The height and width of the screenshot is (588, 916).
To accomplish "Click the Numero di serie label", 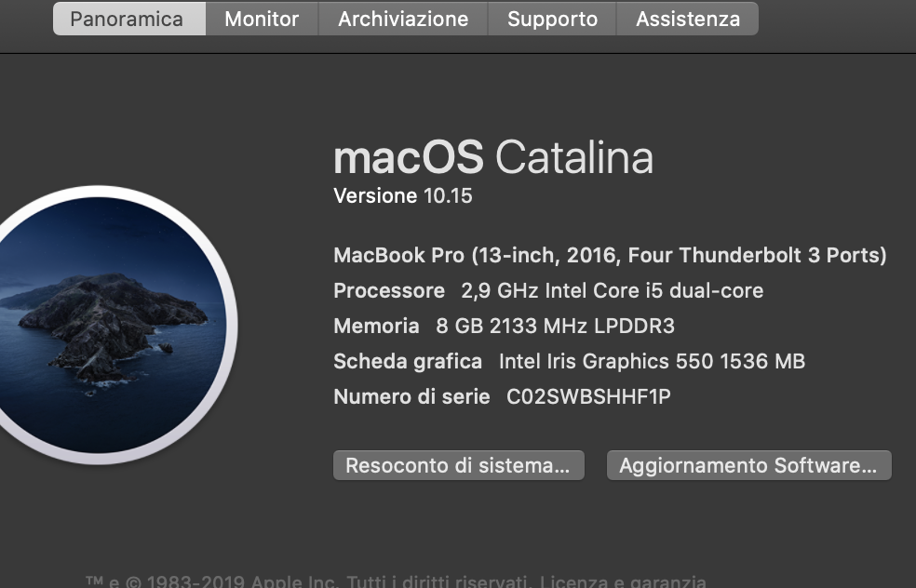I will point(411,397).
